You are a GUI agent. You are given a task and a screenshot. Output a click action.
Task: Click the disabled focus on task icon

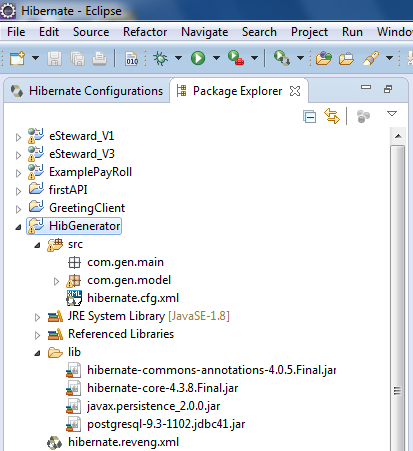(363, 117)
